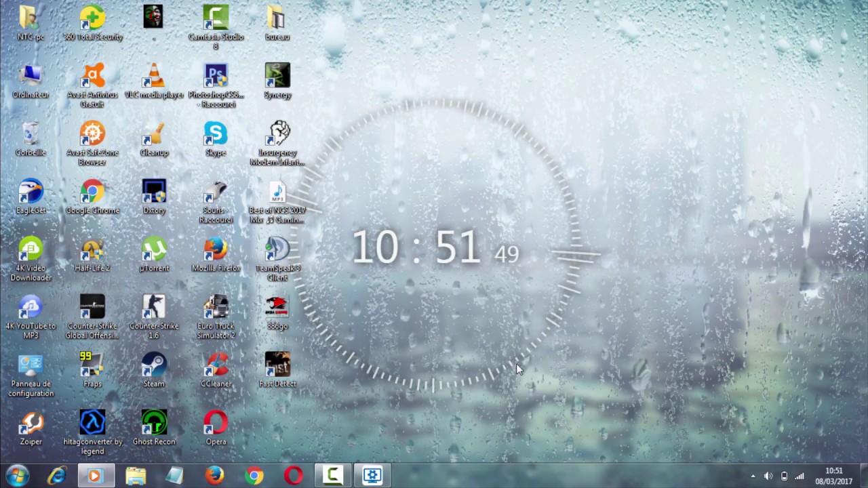Open the Corbeille recycle bin
The width and height of the screenshot is (868, 488).
pos(31,133)
